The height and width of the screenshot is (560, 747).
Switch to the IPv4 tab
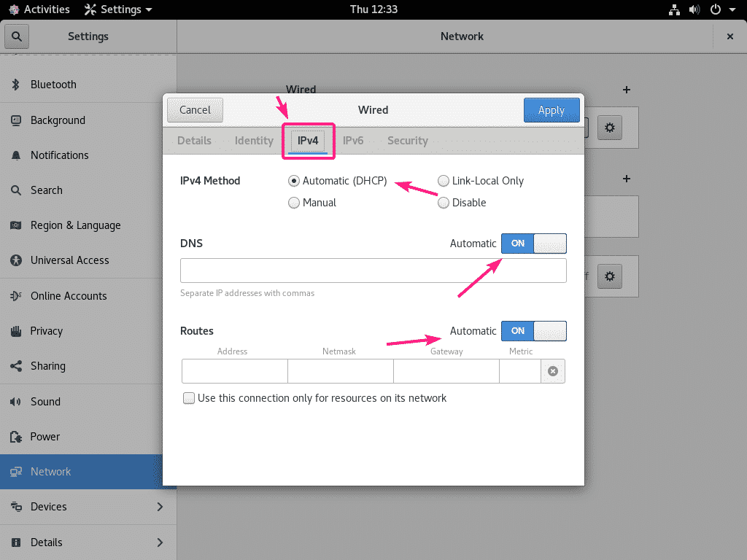point(308,141)
